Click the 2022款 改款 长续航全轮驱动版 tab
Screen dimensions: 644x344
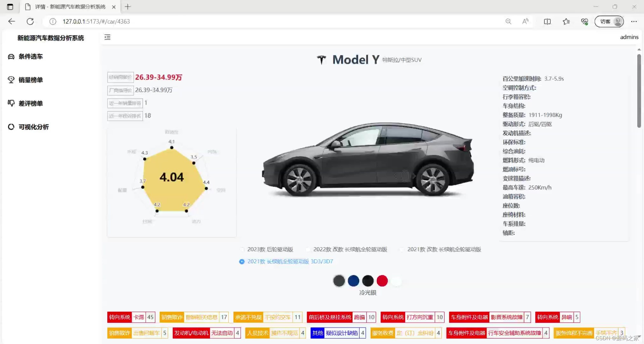pyautogui.click(x=350, y=249)
